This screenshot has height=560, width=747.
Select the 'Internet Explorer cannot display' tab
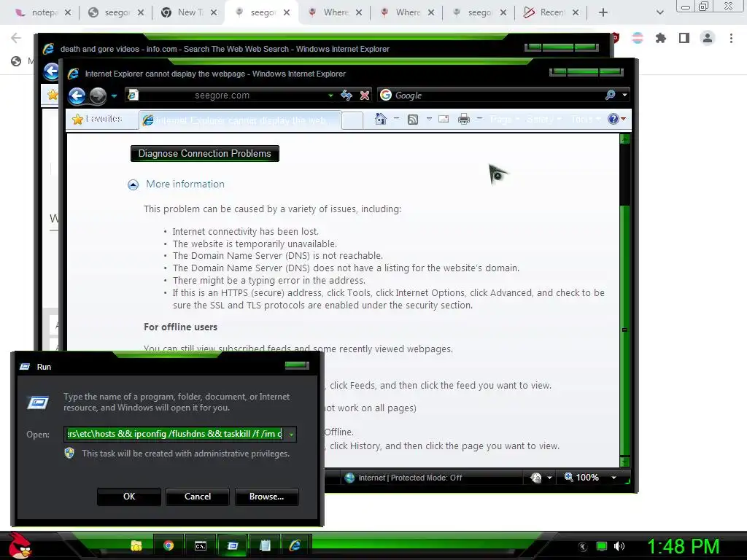[x=240, y=120]
